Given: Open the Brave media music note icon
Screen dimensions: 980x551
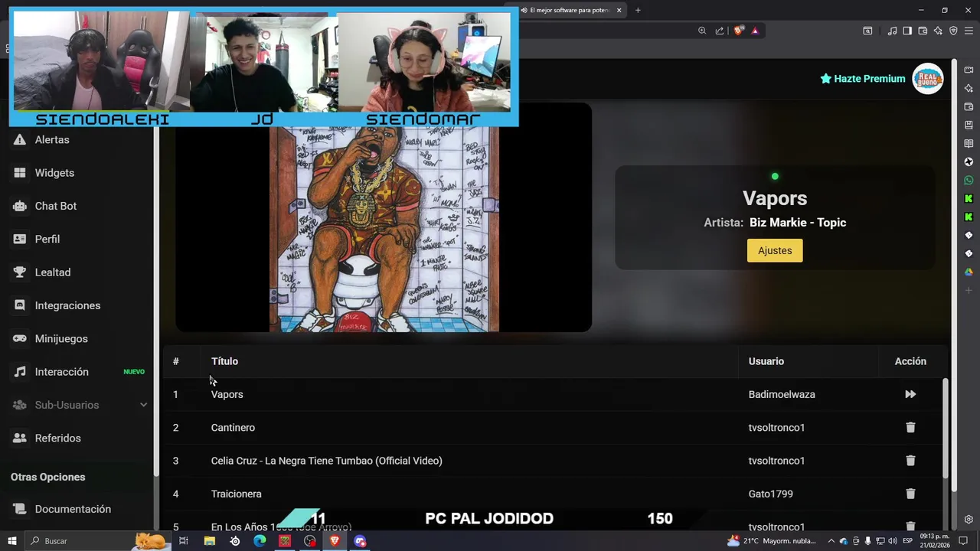Looking at the screenshot, I should click(x=892, y=31).
